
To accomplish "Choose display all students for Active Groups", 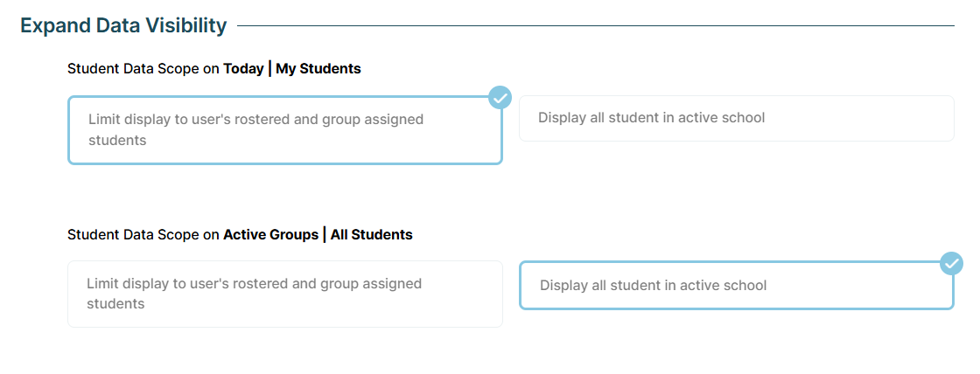I will tap(736, 285).
